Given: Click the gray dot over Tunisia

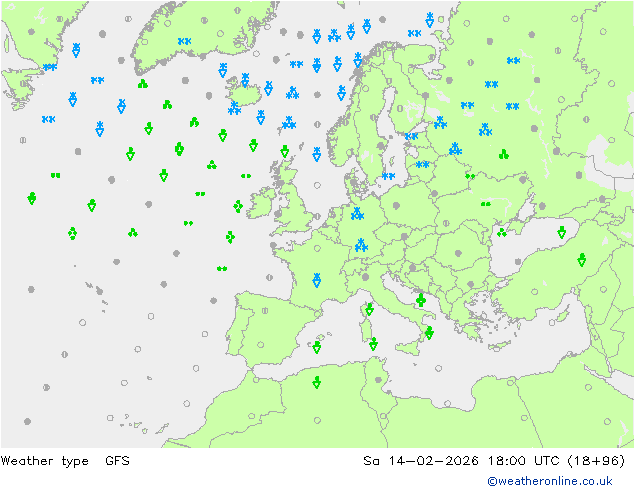Looking at the screenshot, I should pyautogui.click(x=378, y=380).
